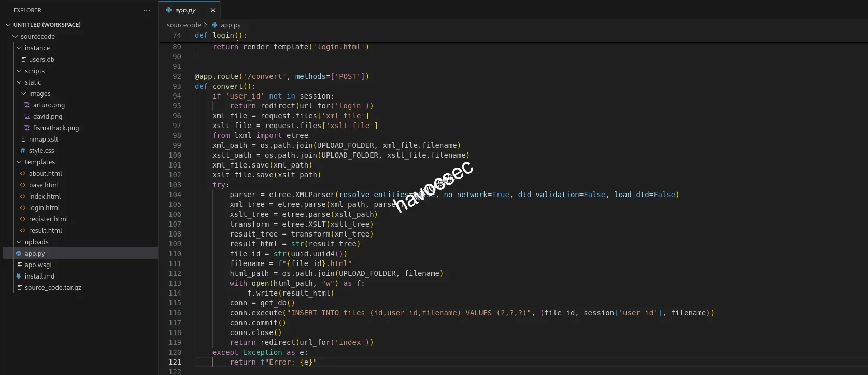Image resolution: width=868 pixels, height=375 pixels.
Task: Open the Explorer more actions ellipsis
Action: [147, 10]
